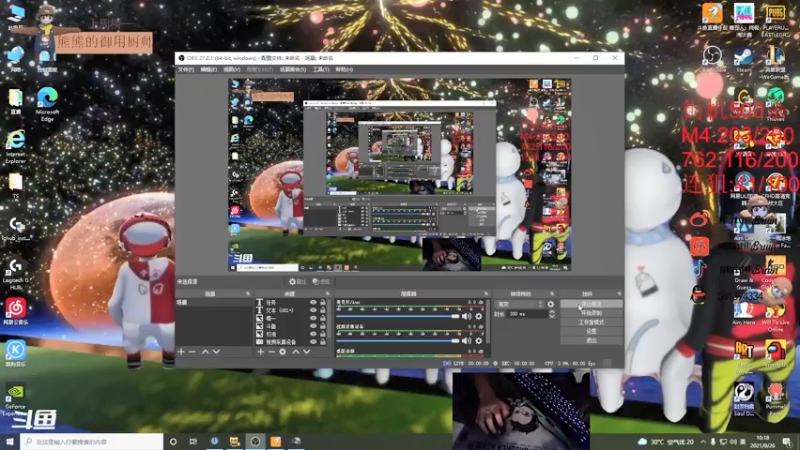Screen dimensions: 800x450
Task: Click the 时长 300 ms duration field
Action: [x=528, y=314]
